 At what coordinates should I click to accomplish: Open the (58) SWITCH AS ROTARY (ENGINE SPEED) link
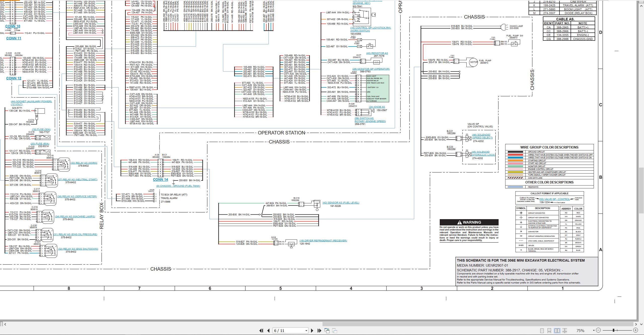tap(370, 120)
